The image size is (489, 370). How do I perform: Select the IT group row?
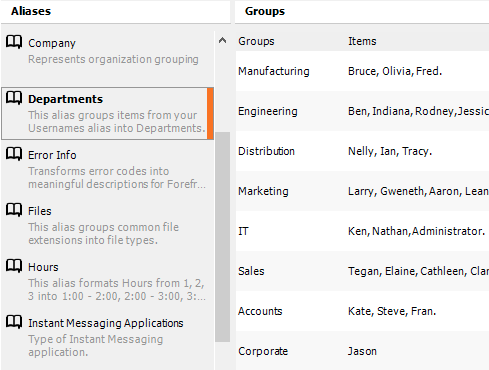[x=362, y=231]
